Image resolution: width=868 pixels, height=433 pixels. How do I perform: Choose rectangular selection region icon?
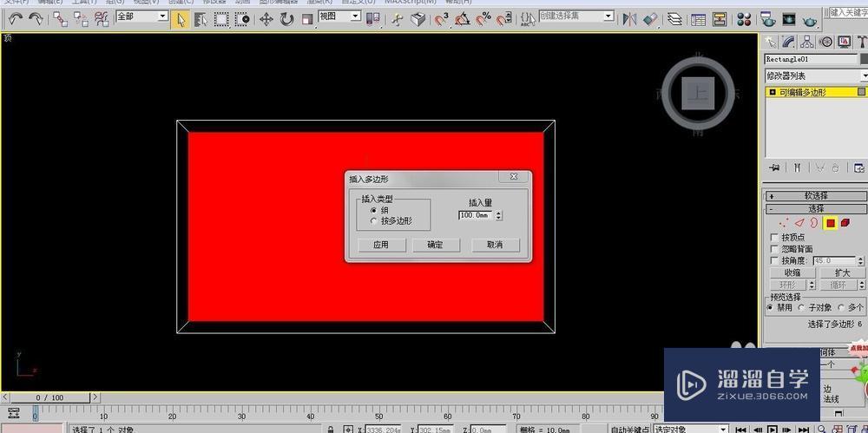pyautogui.click(x=221, y=20)
